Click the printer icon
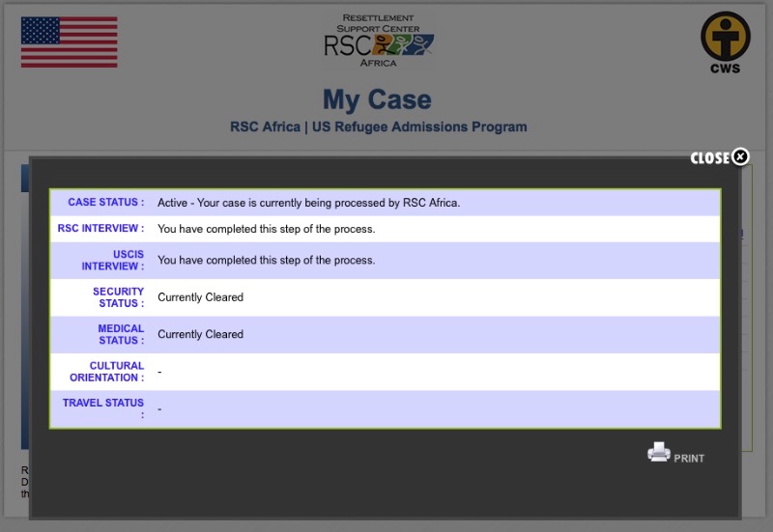This screenshot has width=773, height=532. pos(659,452)
